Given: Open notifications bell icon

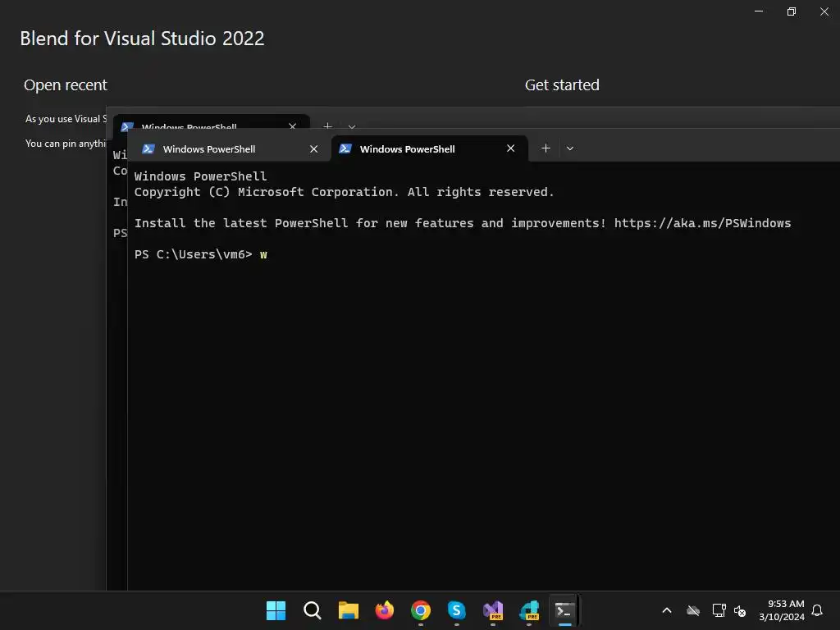Looking at the screenshot, I should coord(817,610).
